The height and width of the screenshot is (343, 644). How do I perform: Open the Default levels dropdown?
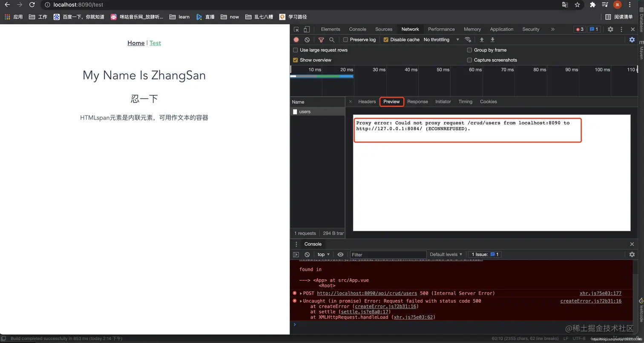[446, 254]
